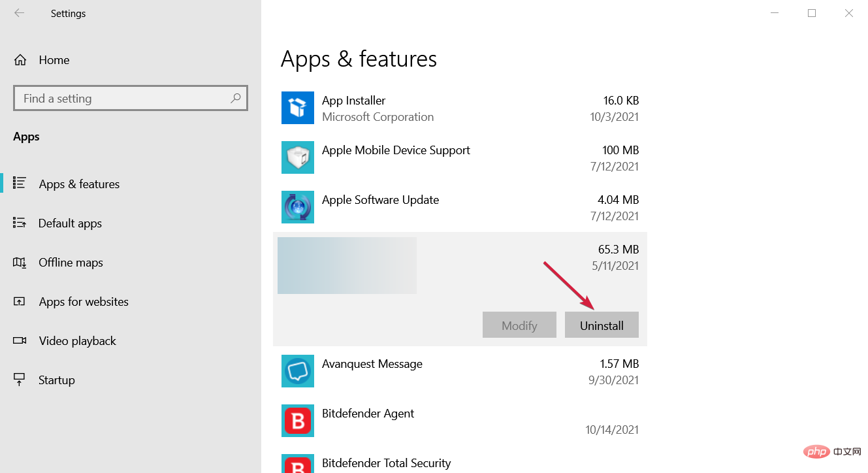Screen dimensions: 868x473
Task: Select the App Installer entry name
Action: tap(353, 101)
